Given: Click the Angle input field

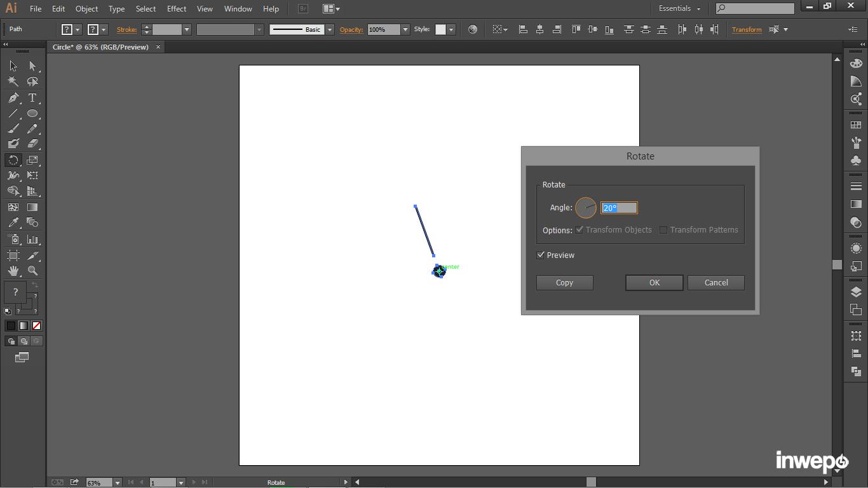Looking at the screenshot, I should point(619,208).
